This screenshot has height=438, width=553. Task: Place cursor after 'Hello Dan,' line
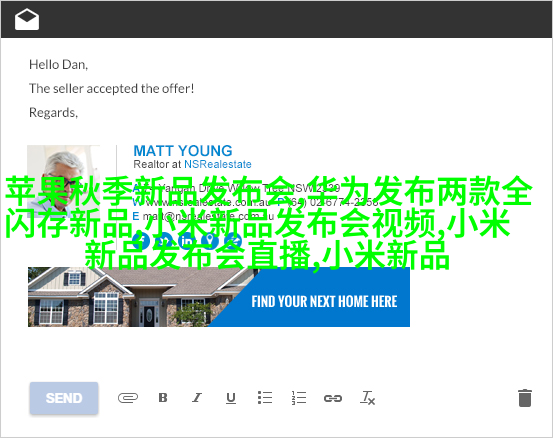pyautogui.click(x=89, y=65)
